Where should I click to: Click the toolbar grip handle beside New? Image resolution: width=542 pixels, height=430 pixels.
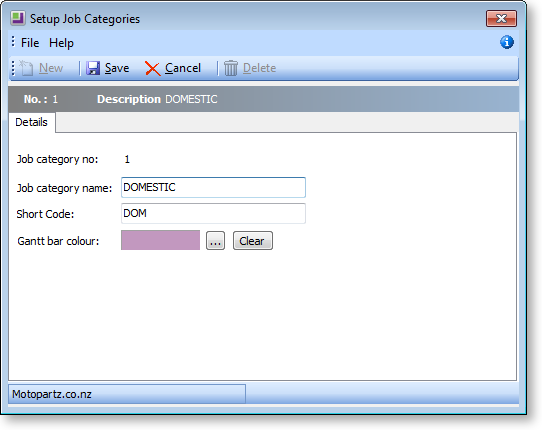[x=13, y=68]
